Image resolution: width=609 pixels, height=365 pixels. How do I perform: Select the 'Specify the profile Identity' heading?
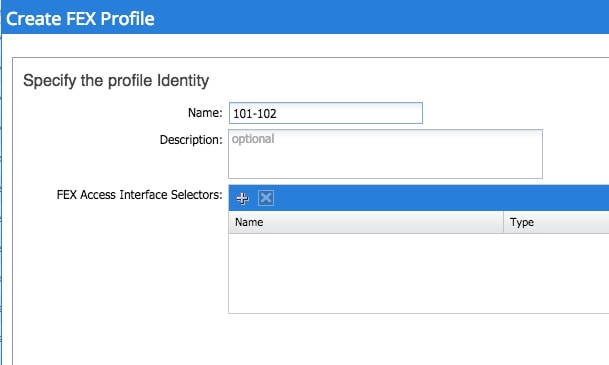[116, 80]
